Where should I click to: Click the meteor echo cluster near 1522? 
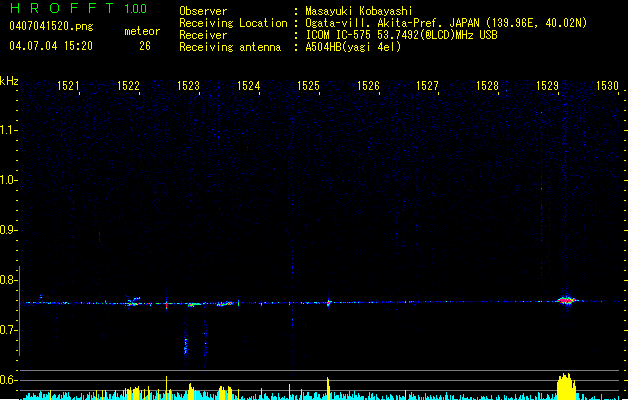click(x=133, y=301)
